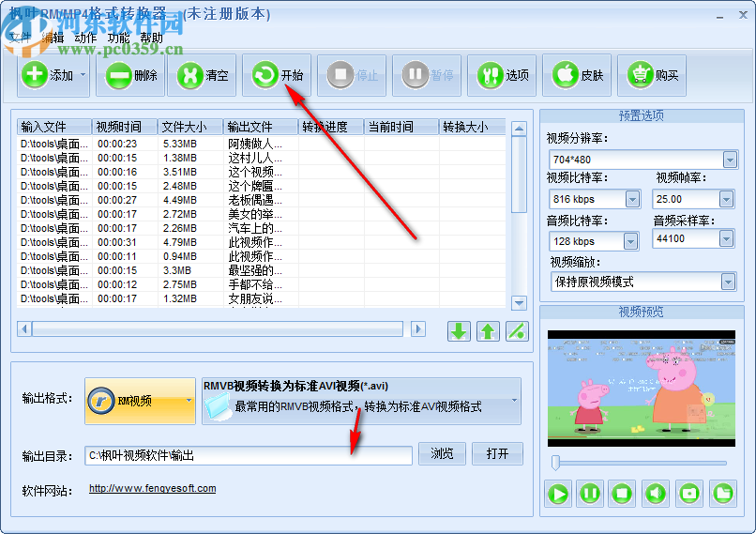
Task: Sort by the 文件大小 column header
Action: 190,127
